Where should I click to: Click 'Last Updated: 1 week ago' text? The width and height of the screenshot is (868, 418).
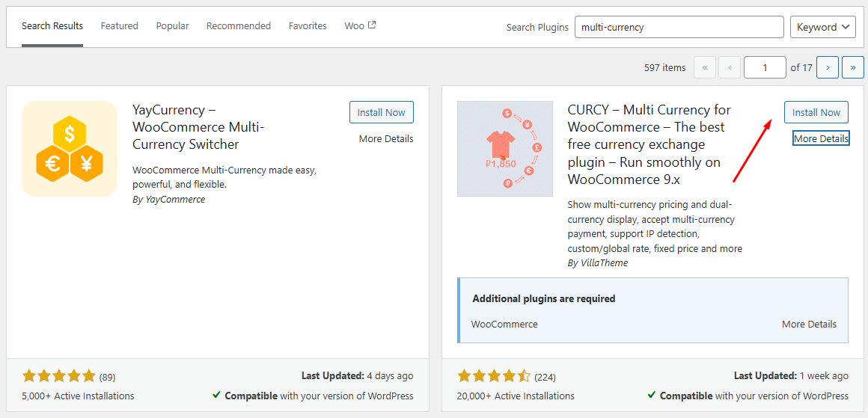click(x=791, y=376)
